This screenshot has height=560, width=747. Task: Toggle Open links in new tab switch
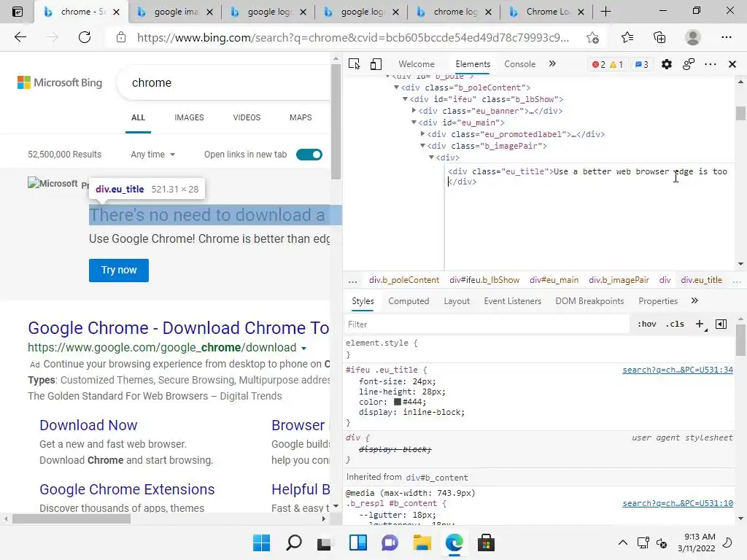[309, 155]
